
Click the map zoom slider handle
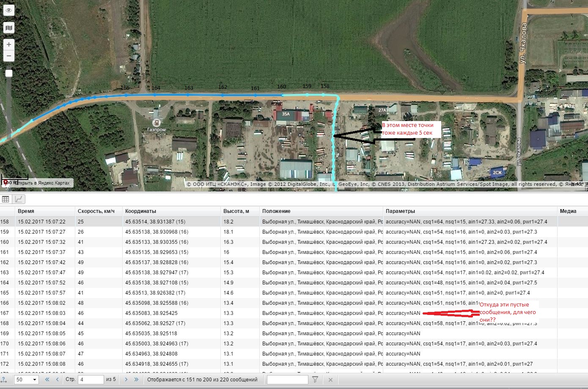[8, 73]
